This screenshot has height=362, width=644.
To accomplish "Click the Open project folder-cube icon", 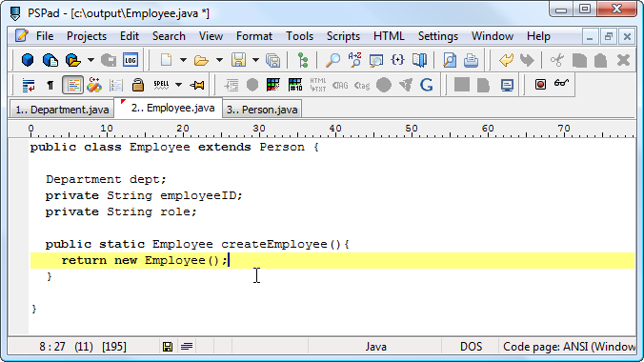I will 73,60.
